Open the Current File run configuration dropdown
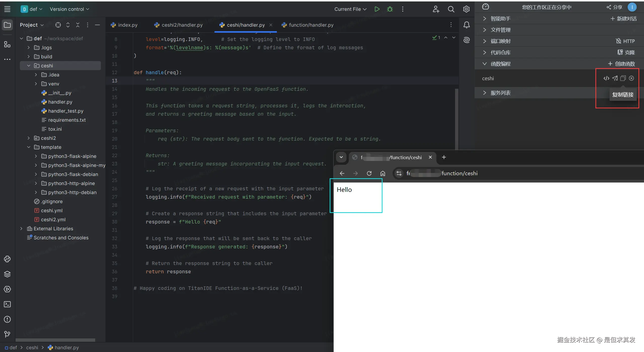Image resolution: width=644 pixels, height=352 pixels. [x=350, y=9]
